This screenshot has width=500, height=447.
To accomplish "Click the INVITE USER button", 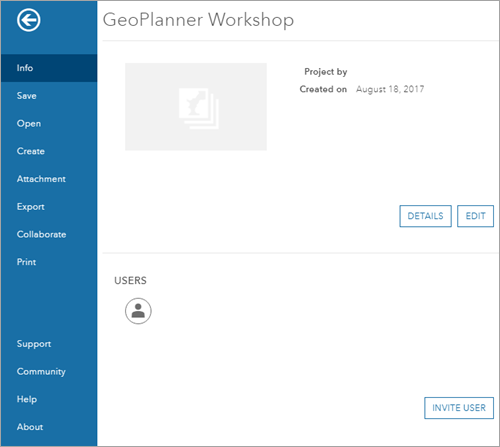I will tap(459, 408).
